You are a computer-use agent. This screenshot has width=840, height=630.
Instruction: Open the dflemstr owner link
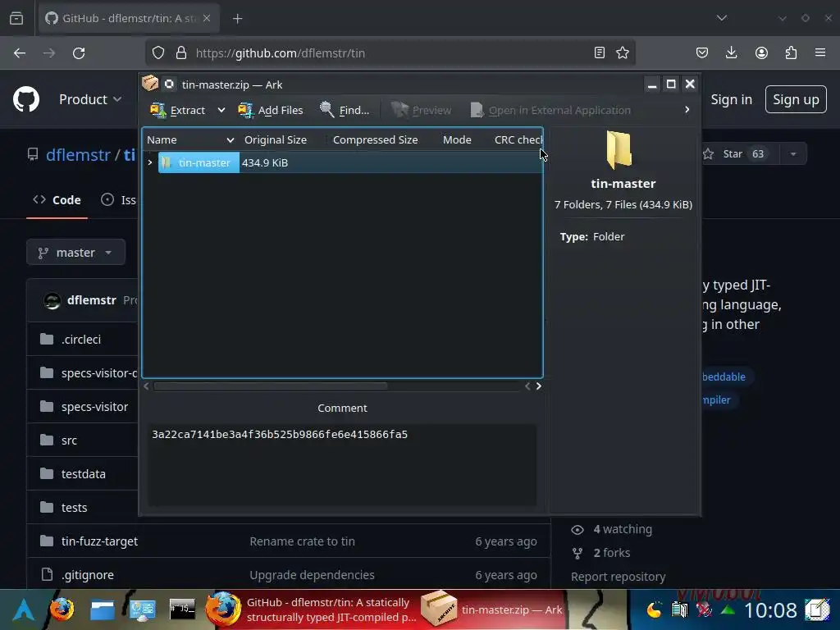(78, 155)
